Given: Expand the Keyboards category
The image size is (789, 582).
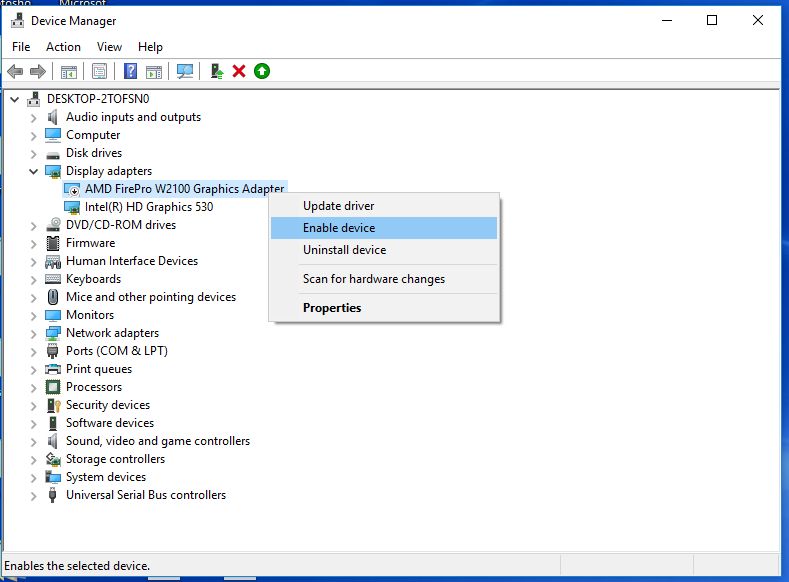Looking at the screenshot, I should pos(33,280).
